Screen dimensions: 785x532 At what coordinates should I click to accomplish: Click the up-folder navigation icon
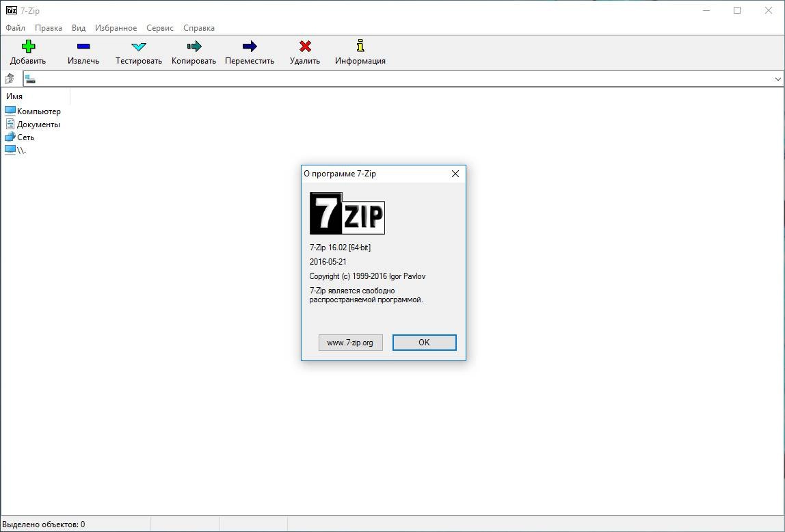click(10, 79)
